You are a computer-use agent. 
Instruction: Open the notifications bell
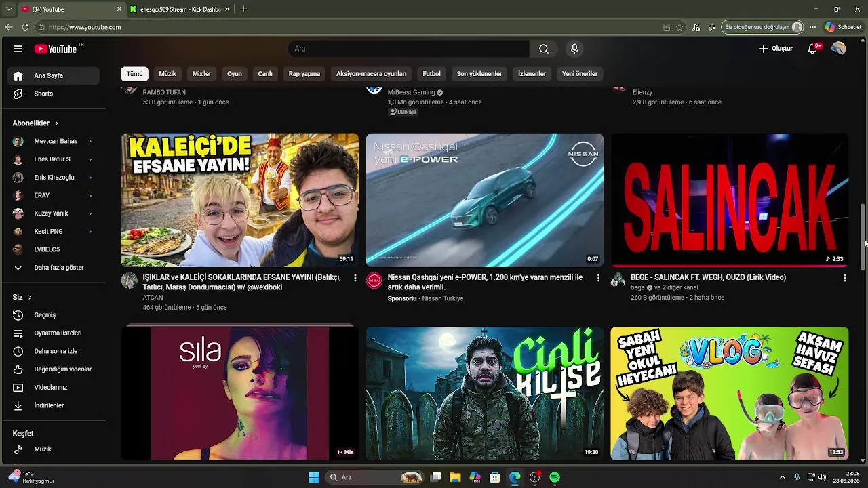[x=813, y=49]
